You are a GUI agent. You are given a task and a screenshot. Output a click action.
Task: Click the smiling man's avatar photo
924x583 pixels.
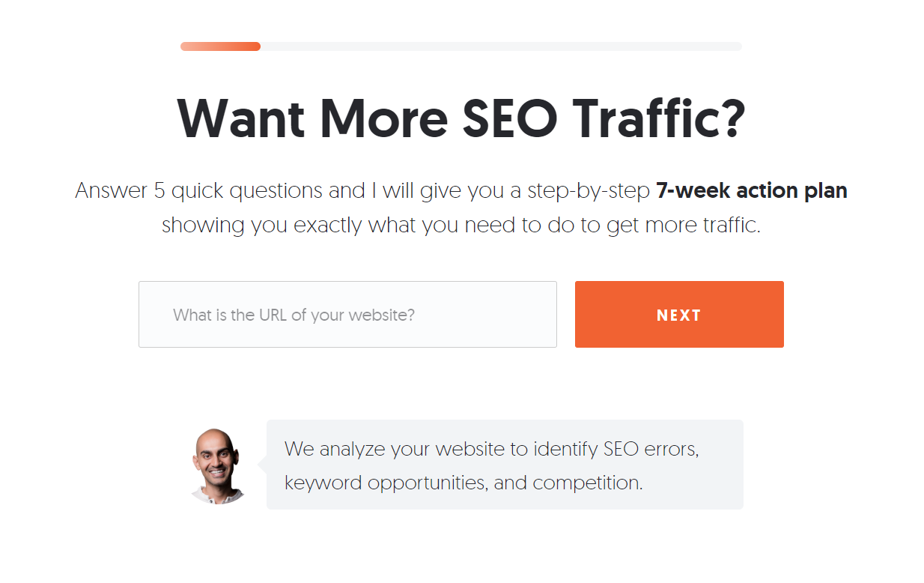218,465
